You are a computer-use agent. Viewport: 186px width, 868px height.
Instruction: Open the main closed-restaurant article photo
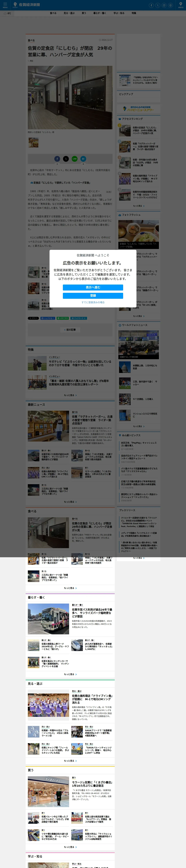70,97
